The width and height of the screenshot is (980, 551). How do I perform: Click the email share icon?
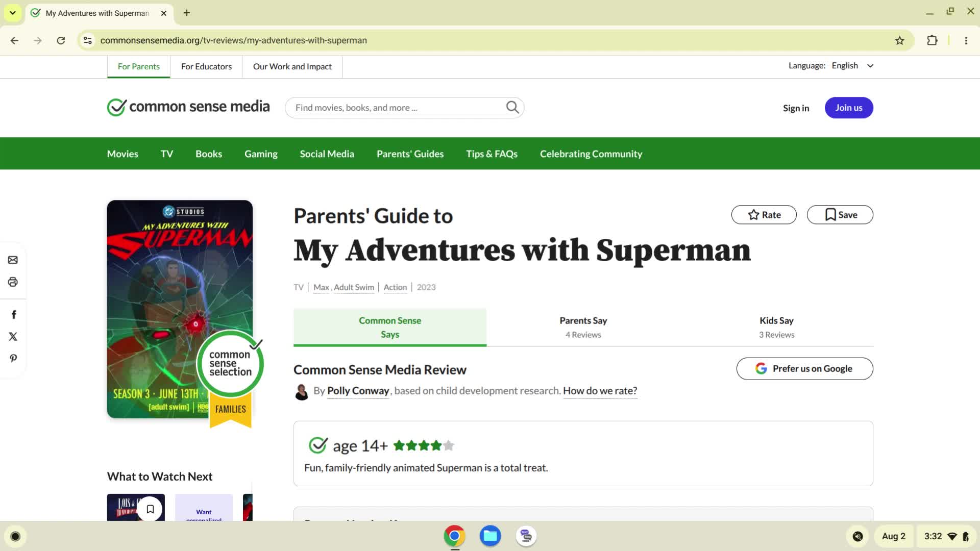click(13, 260)
